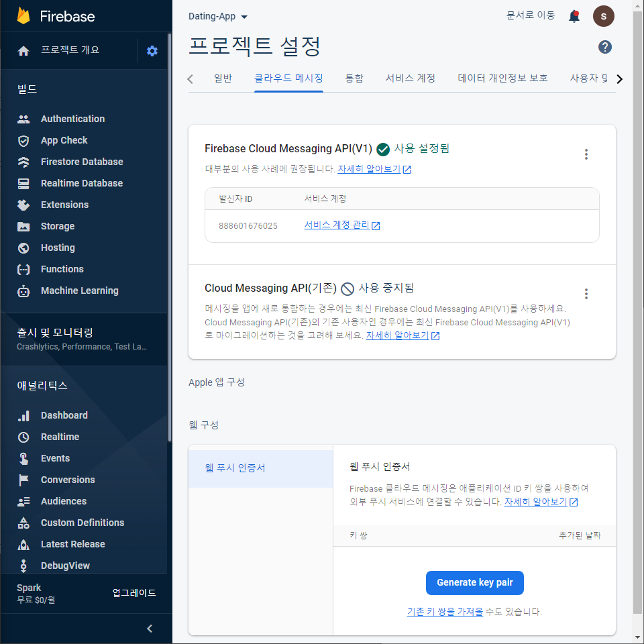Click the Apple 앱 구성 heading

coord(217,382)
